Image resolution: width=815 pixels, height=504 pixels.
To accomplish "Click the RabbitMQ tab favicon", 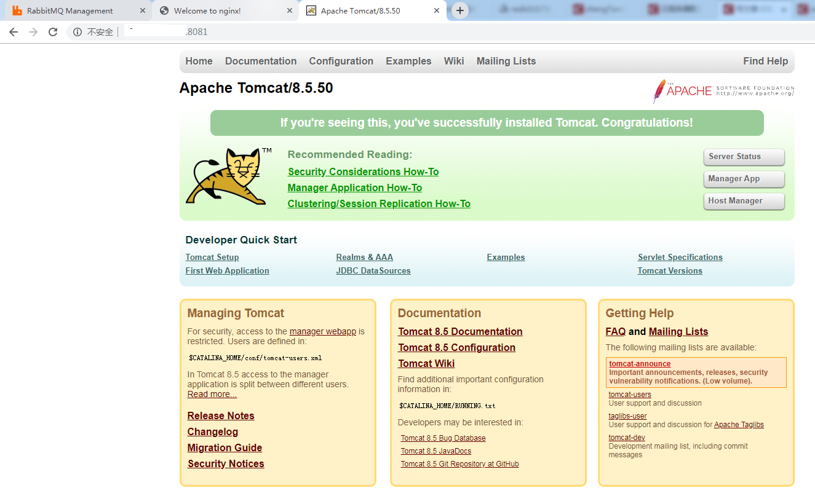I will point(17,10).
